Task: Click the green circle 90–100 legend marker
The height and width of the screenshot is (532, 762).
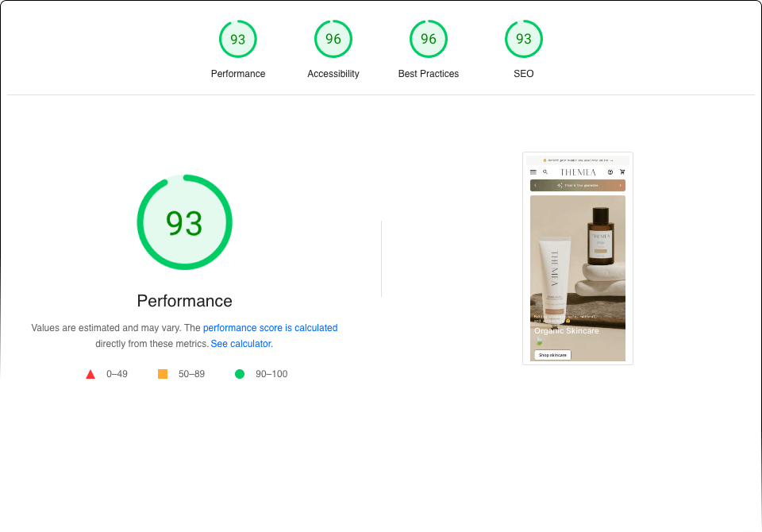Action: [x=240, y=374]
